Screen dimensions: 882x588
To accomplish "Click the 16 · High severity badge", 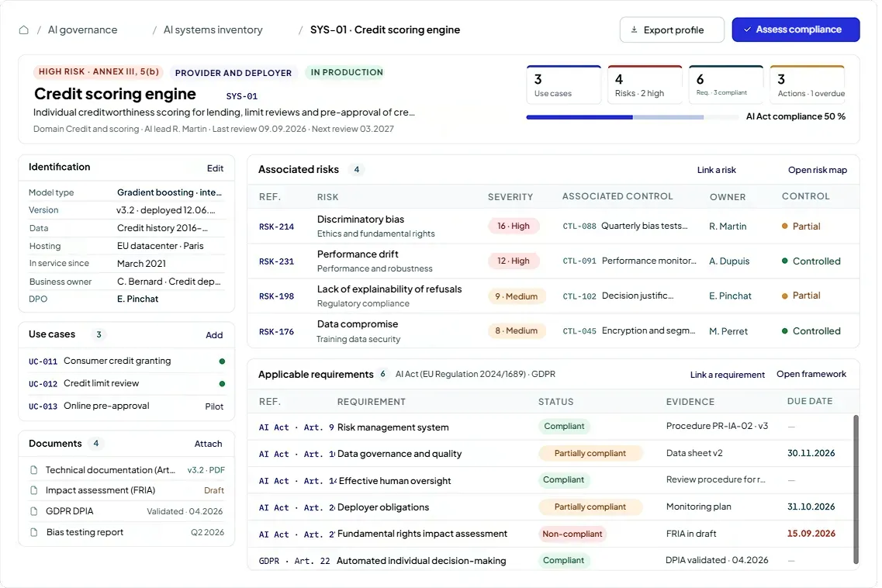I will pos(514,227).
